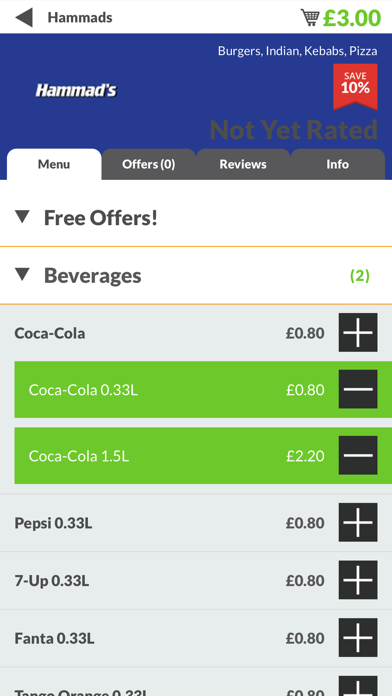The height and width of the screenshot is (696, 392).
Task: Select the Menu tab
Action: point(54,164)
